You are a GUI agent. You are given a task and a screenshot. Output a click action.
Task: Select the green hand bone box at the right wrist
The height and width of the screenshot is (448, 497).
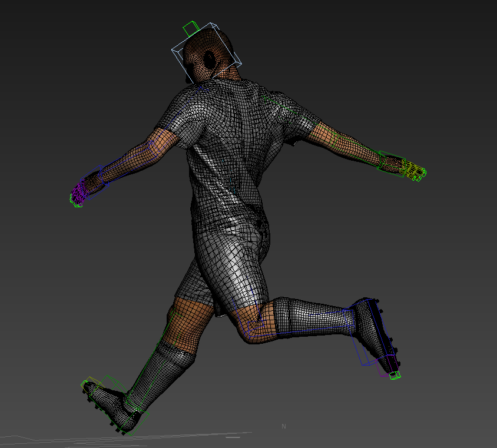(x=391, y=164)
